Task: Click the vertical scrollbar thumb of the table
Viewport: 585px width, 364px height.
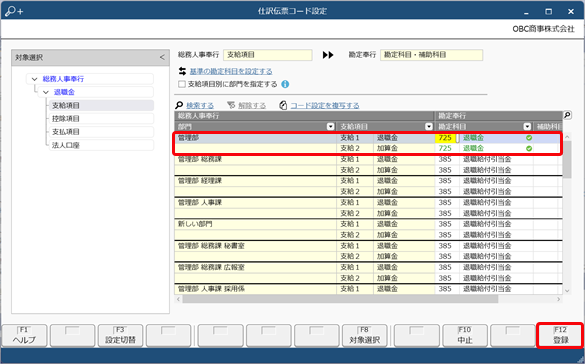Action: (567, 160)
